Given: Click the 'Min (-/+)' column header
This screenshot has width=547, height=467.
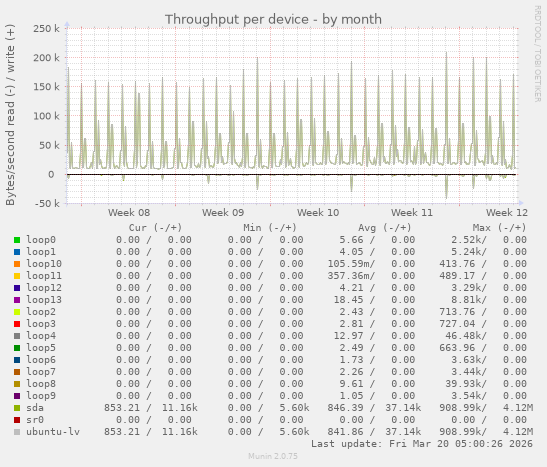Looking at the screenshot, I should click(x=270, y=228).
